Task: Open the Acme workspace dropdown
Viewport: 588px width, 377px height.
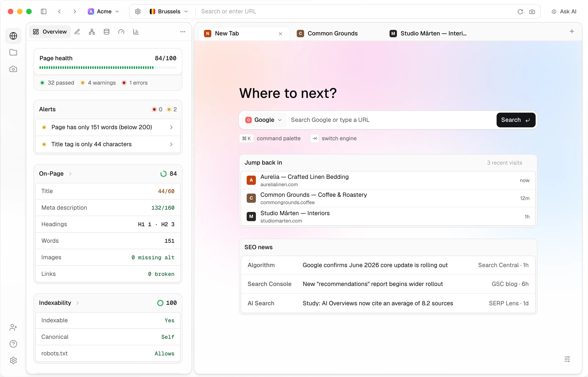Action: coord(103,11)
